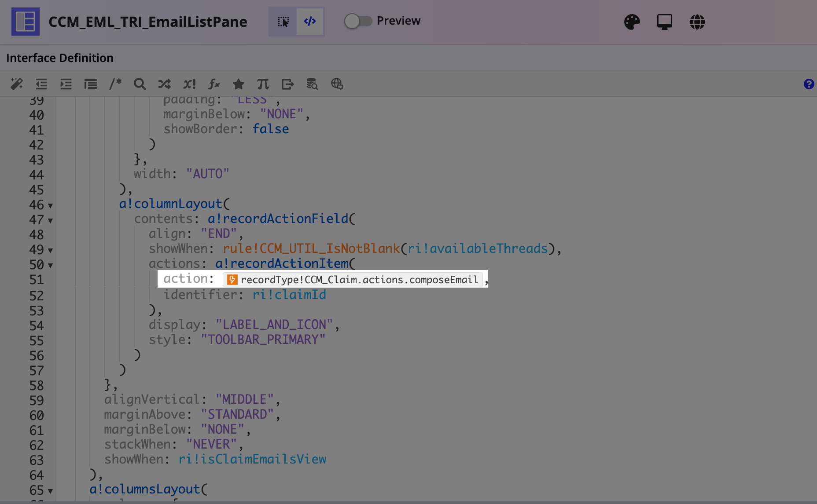Click the "LABEL_AND_ICON" display value

pyautogui.click(x=274, y=325)
